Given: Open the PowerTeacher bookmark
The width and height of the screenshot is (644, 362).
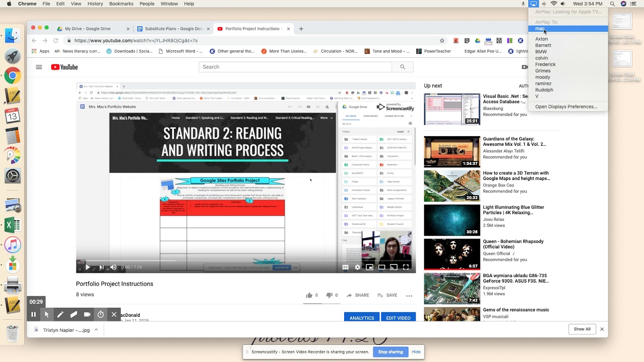Looking at the screenshot, I should coord(433,51).
